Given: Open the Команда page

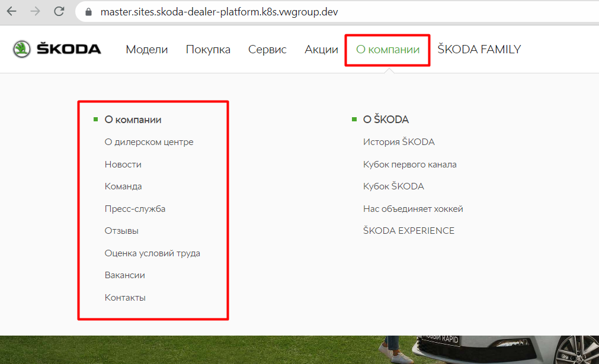Looking at the screenshot, I should (123, 186).
